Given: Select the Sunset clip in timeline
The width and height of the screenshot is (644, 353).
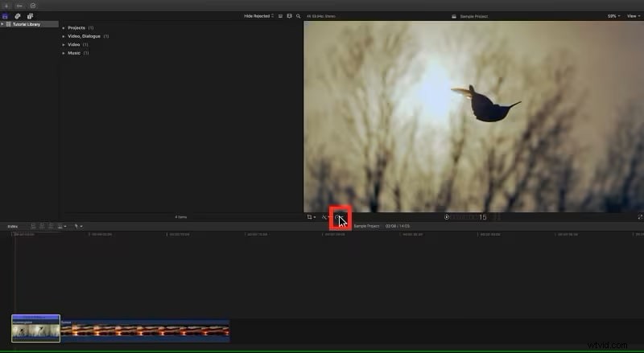Looking at the screenshot, I should coord(145,330).
